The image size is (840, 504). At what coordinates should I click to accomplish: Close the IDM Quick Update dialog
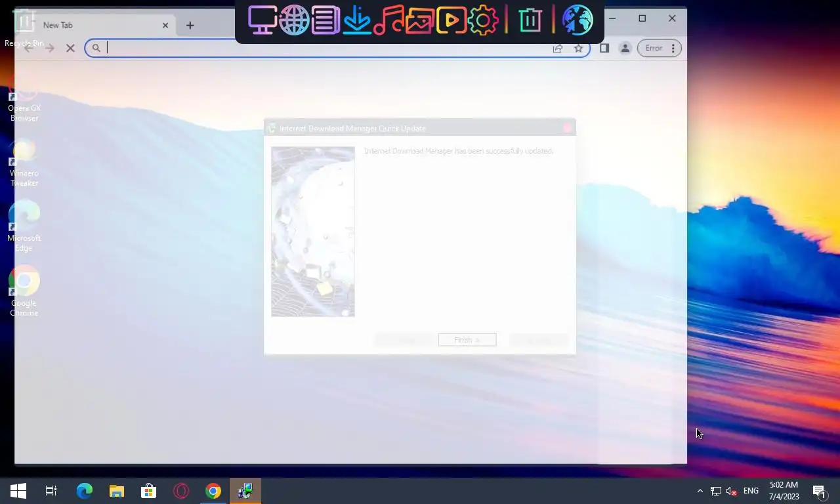(568, 128)
